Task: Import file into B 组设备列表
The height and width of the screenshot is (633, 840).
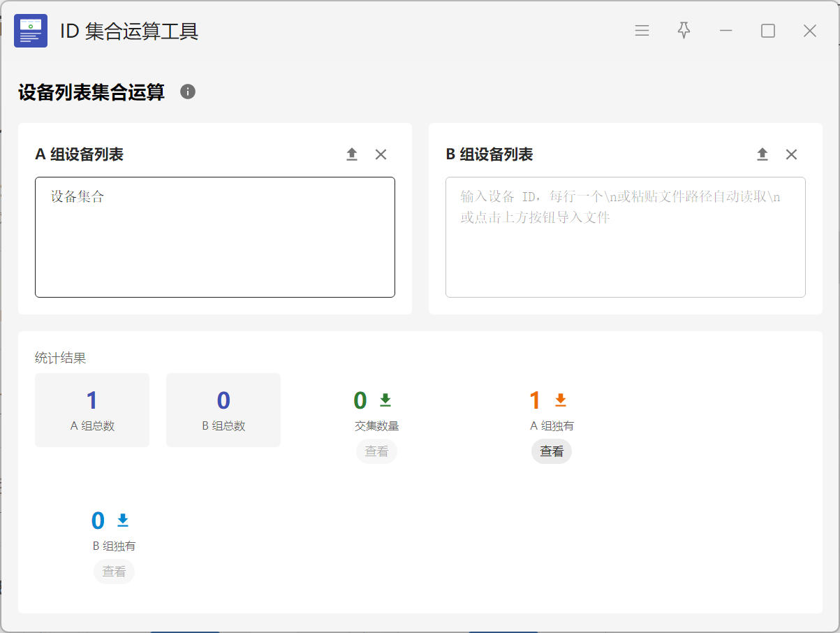Action: coord(762,154)
